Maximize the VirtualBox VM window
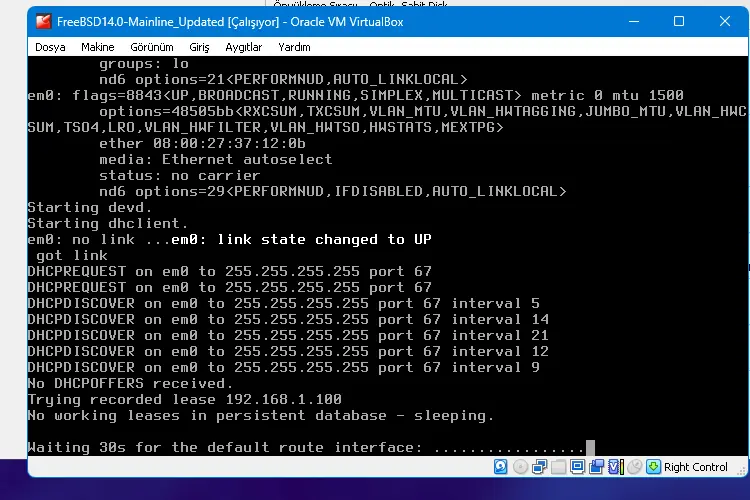This screenshot has width=750, height=500. click(679, 22)
